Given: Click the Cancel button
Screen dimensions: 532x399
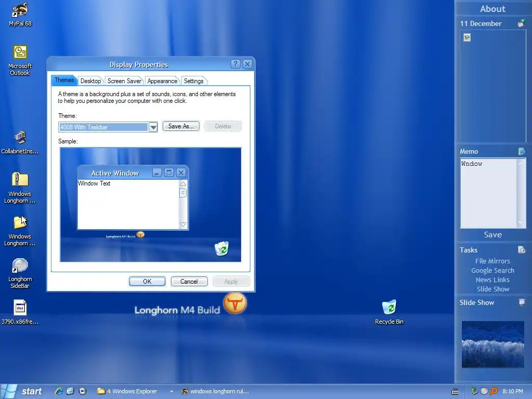Looking at the screenshot, I should (189, 281).
